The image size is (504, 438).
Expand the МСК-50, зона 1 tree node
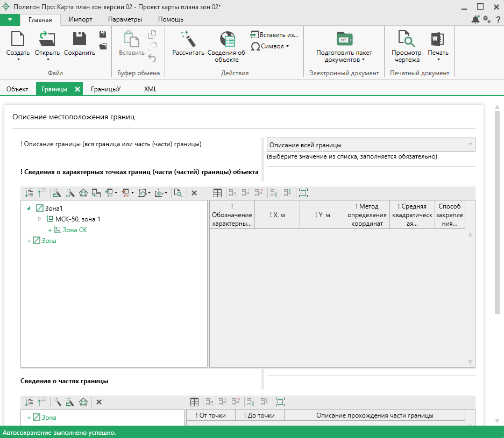click(x=39, y=219)
